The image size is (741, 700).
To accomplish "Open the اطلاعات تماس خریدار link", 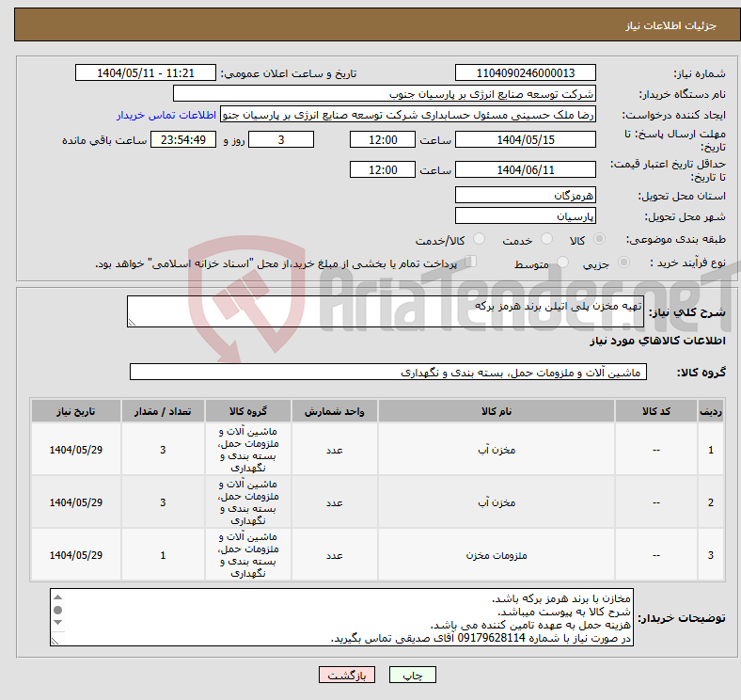I will pos(166,115).
